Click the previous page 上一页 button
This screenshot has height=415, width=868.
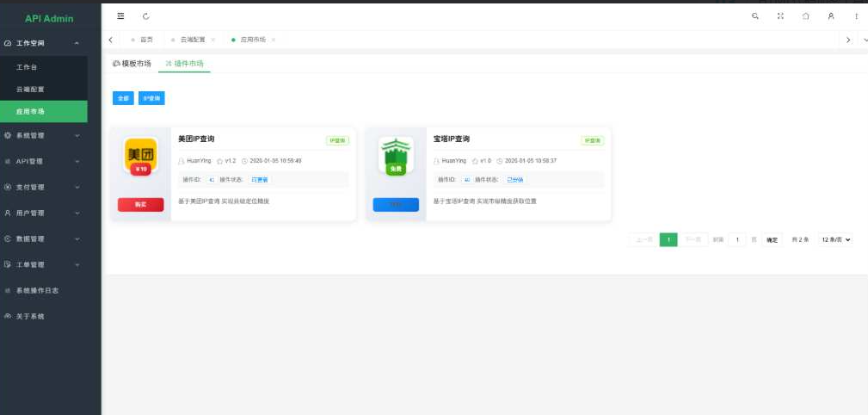[643, 240]
